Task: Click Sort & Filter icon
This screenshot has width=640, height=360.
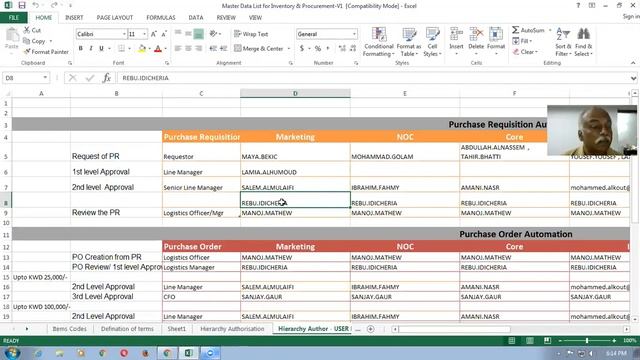Action: pos(563,34)
